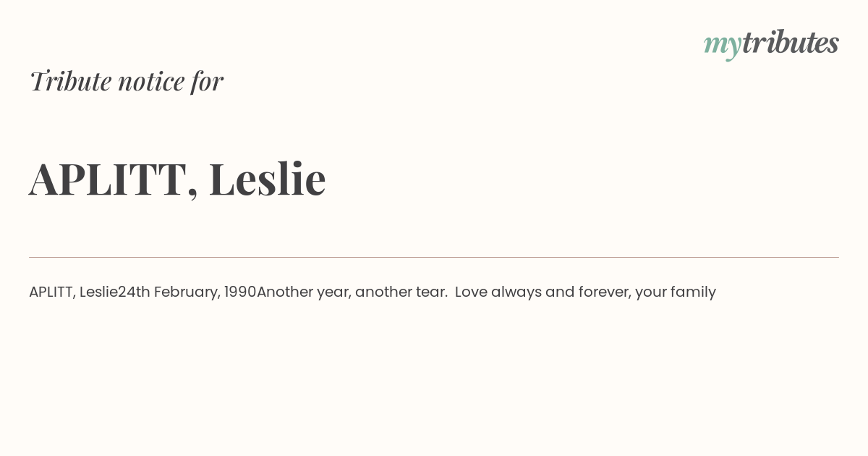Click the surname "APLITT" in the large heading

click(107, 179)
